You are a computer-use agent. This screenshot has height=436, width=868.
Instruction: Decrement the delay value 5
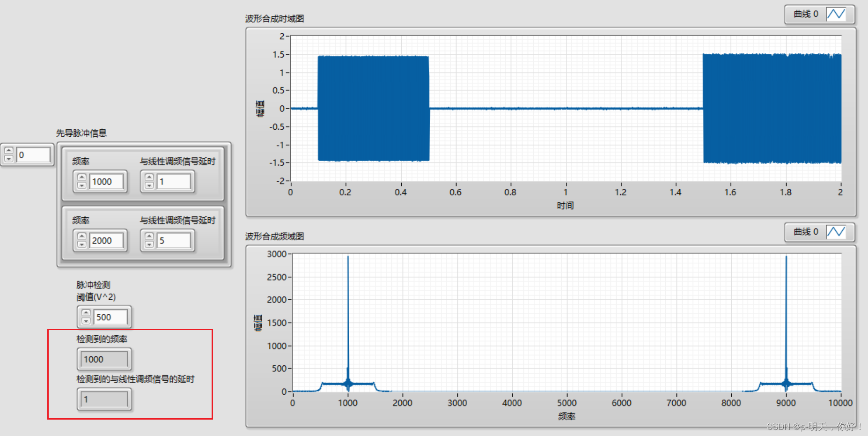(149, 244)
